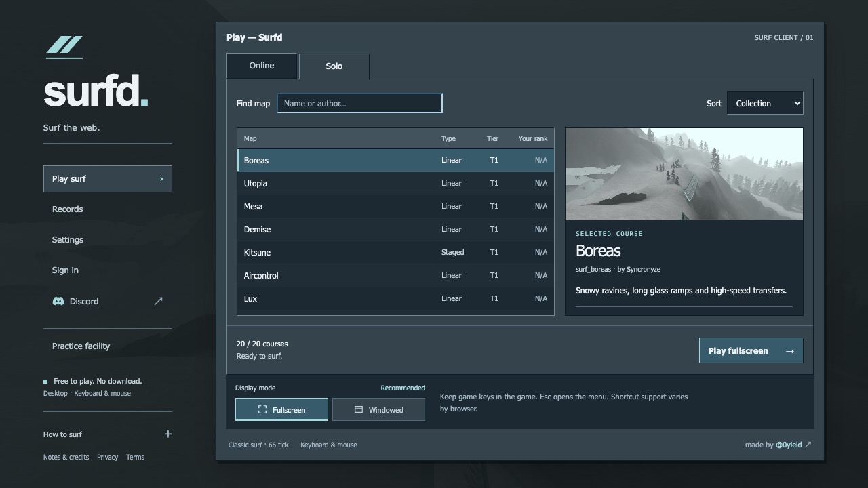Expand the How to surf section
Viewport: 868px width, 488px height.
pos(108,434)
